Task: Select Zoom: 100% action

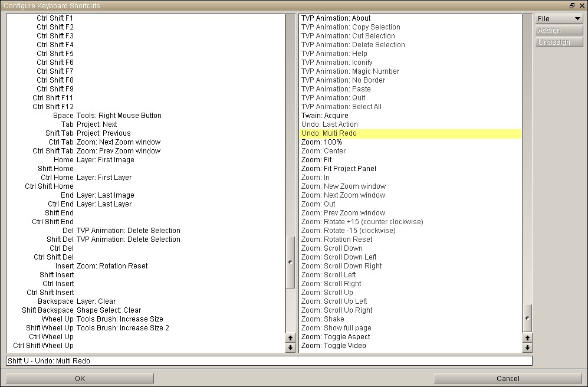Action: 410,142
